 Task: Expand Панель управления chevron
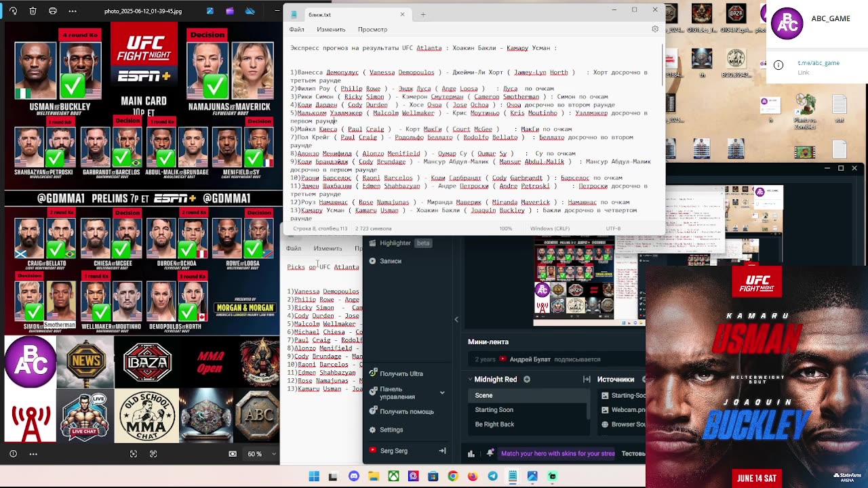pyautogui.click(x=442, y=392)
